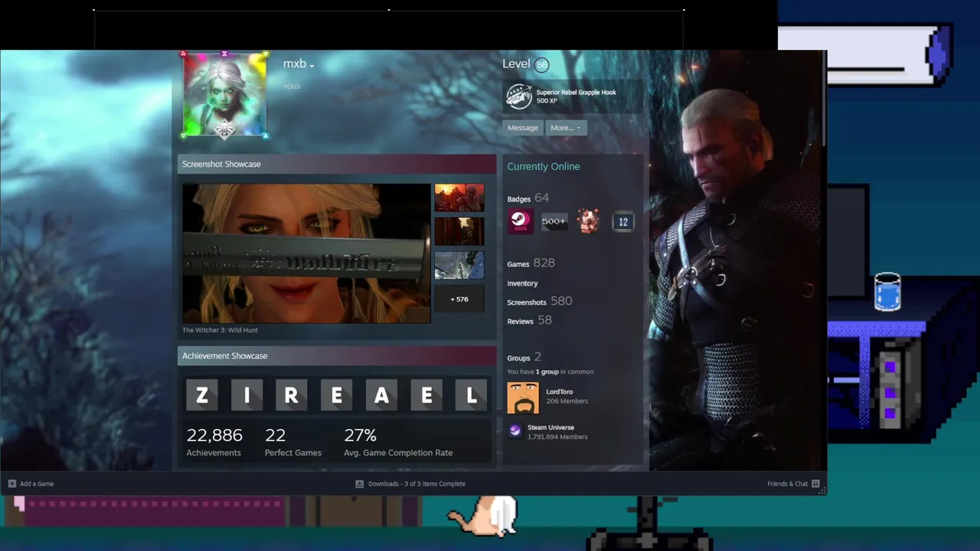Screen dimensions: 980x551
Task: Click the L achievement icon
Action: click(472, 395)
